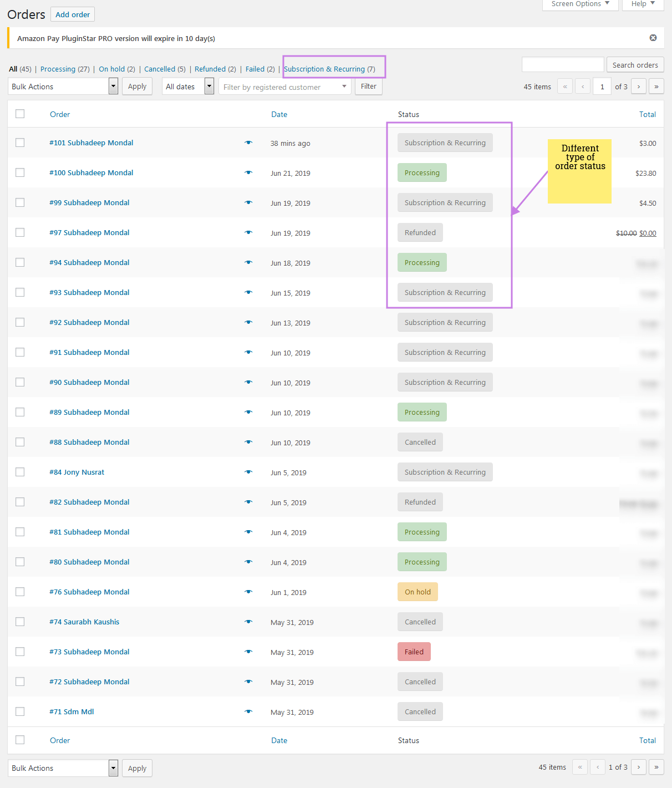Open order #99 Subhadeep Mondal link
This screenshot has height=788, width=672.
(89, 202)
